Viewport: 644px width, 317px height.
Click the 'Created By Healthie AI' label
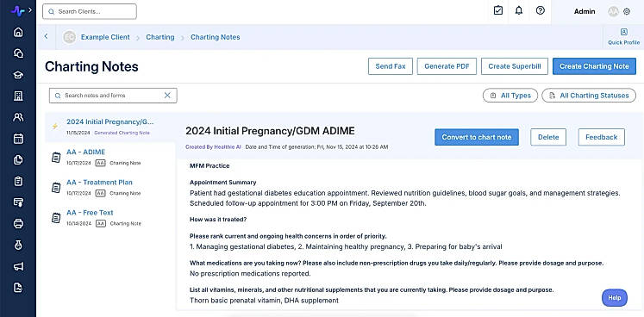click(213, 146)
